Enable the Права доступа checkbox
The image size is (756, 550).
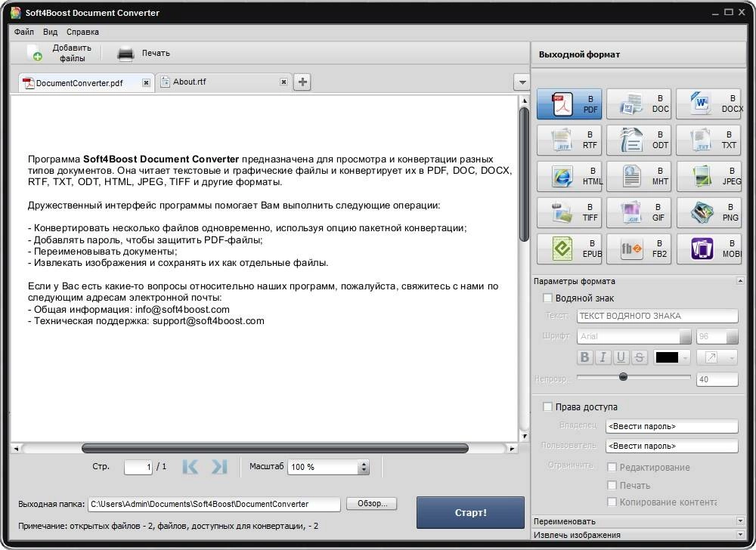547,406
